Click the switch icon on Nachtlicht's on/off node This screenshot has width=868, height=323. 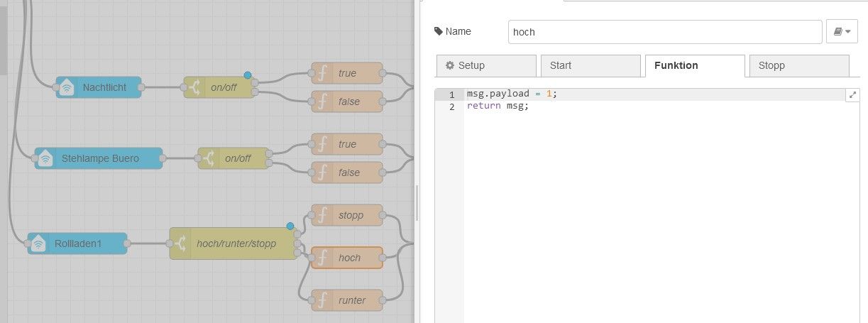coord(194,87)
